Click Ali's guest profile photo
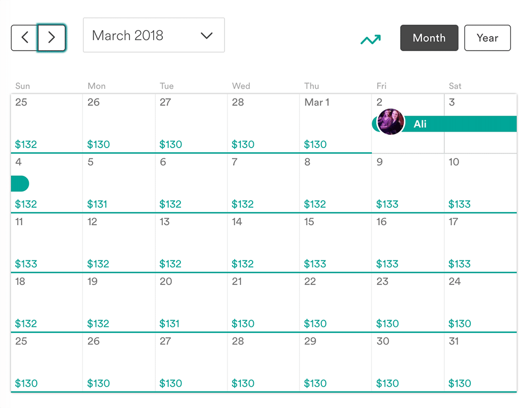Screen dimensions: 532x408 [391, 122]
